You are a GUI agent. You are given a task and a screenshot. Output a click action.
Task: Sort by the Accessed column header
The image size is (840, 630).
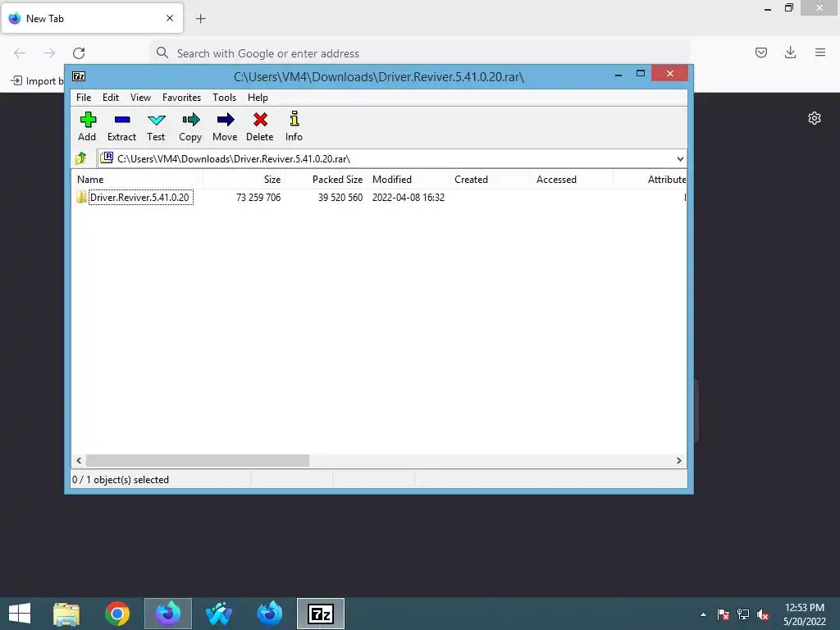click(572, 180)
